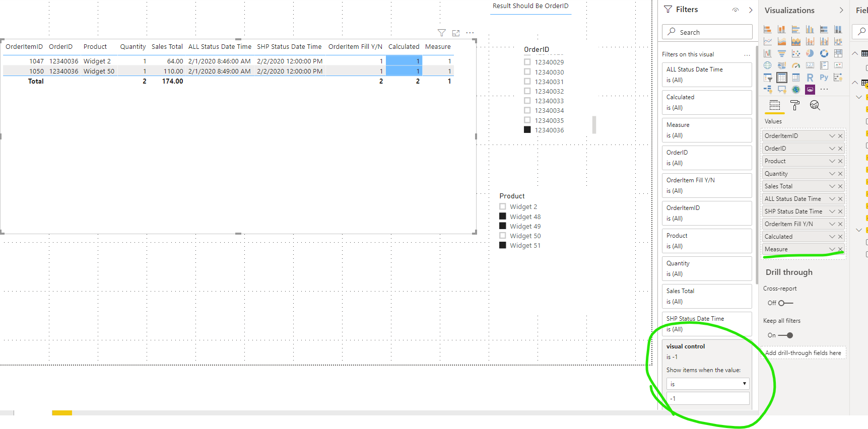This screenshot has width=868, height=429.
Task: Click the Product filter card
Action: pyautogui.click(x=707, y=241)
